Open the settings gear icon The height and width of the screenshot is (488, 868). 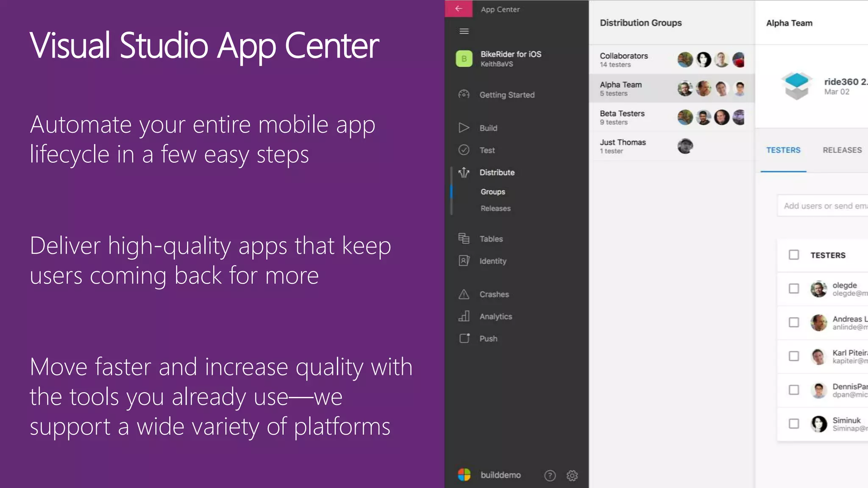[572, 476]
